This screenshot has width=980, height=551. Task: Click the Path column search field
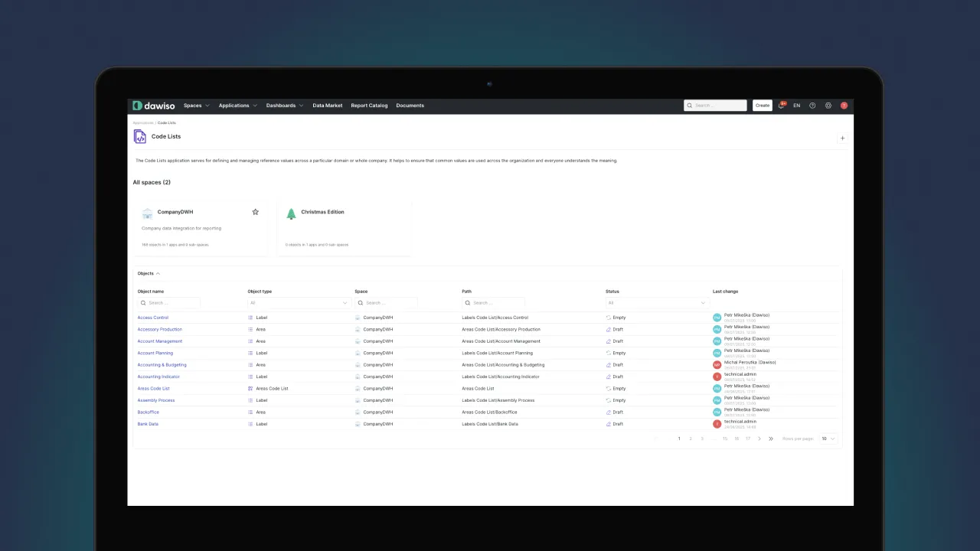click(493, 303)
